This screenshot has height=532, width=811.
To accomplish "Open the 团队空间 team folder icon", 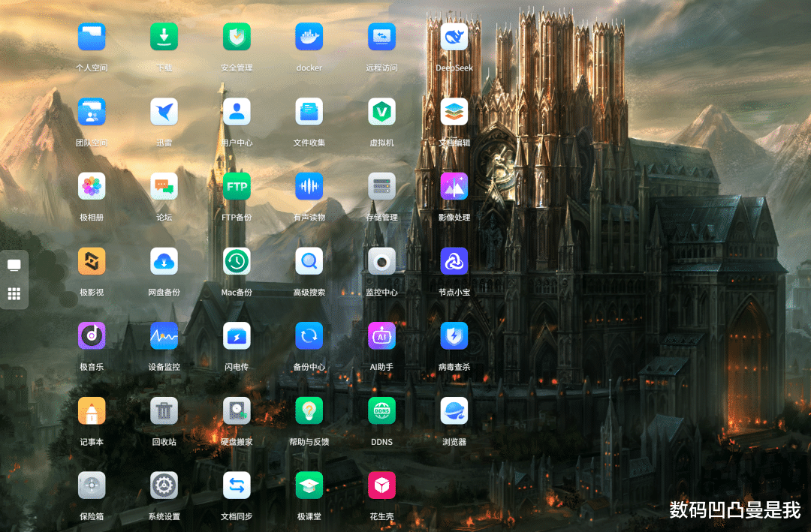I will [x=92, y=112].
